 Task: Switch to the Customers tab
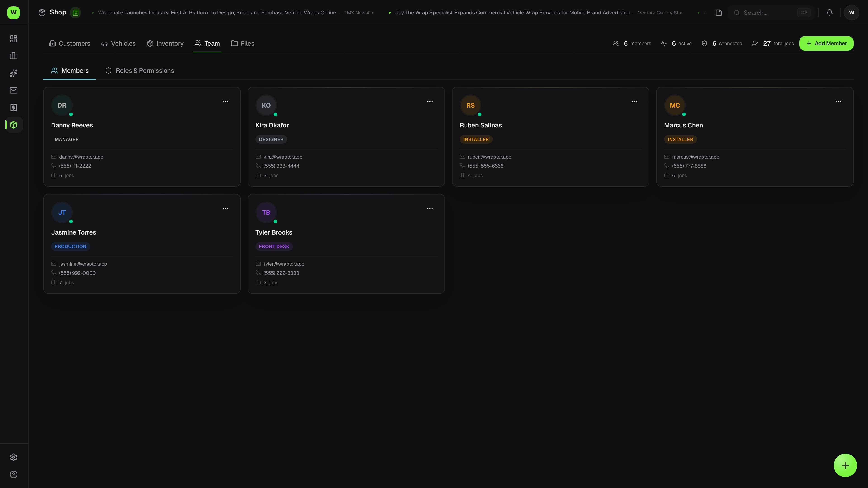[70, 43]
